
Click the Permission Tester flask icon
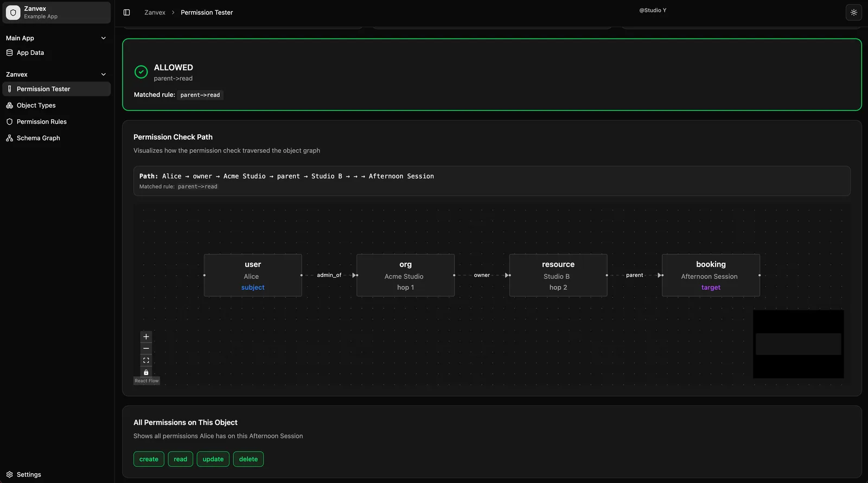[9, 89]
